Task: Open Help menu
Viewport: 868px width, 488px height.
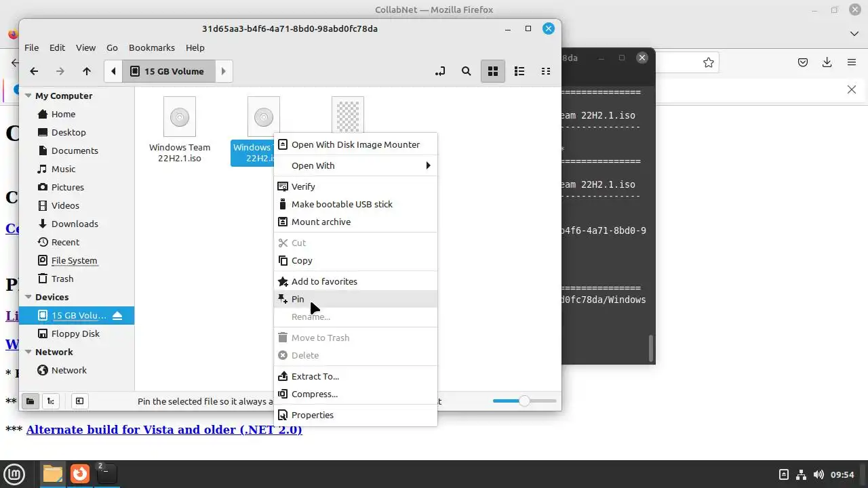Action: (x=195, y=47)
